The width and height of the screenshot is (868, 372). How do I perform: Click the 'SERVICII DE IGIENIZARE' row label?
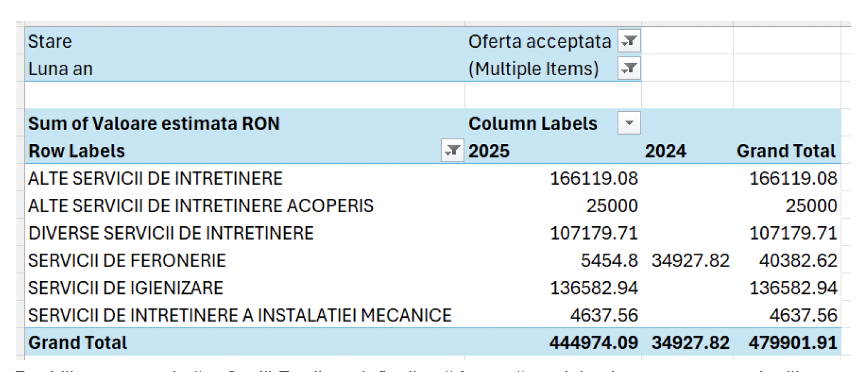[x=125, y=288]
